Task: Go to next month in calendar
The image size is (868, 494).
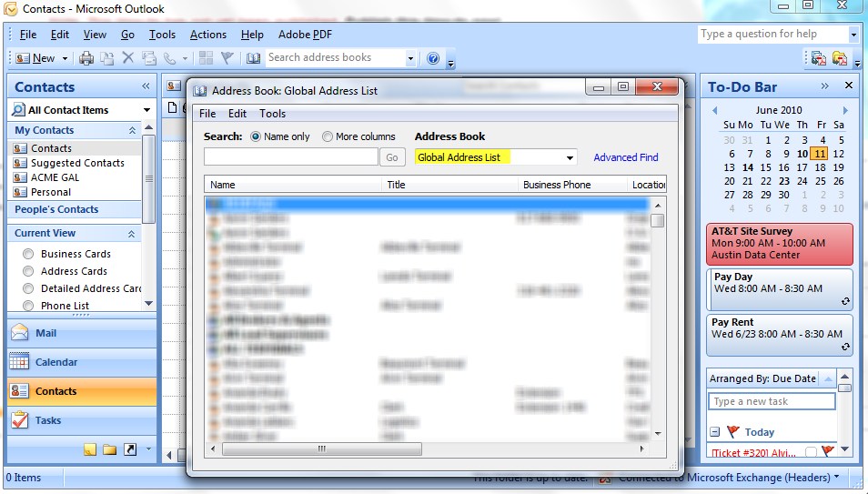Action: coord(845,110)
